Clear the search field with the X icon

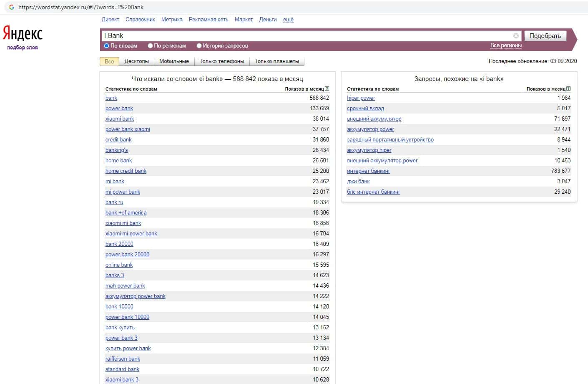click(516, 36)
